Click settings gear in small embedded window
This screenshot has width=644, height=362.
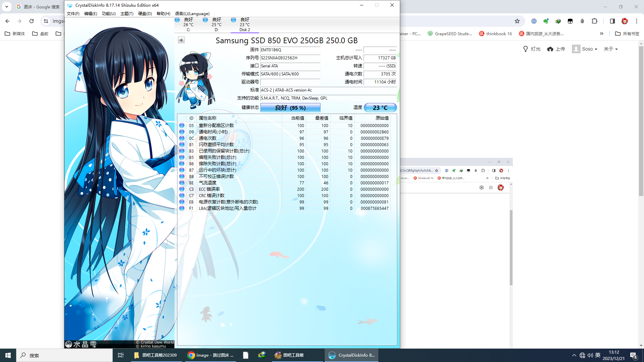(482, 188)
